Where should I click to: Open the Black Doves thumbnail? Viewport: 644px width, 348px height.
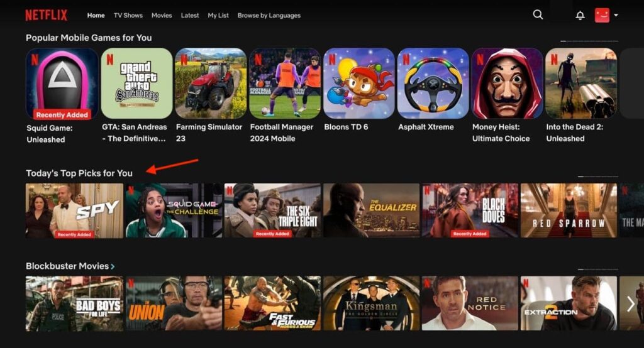(470, 210)
